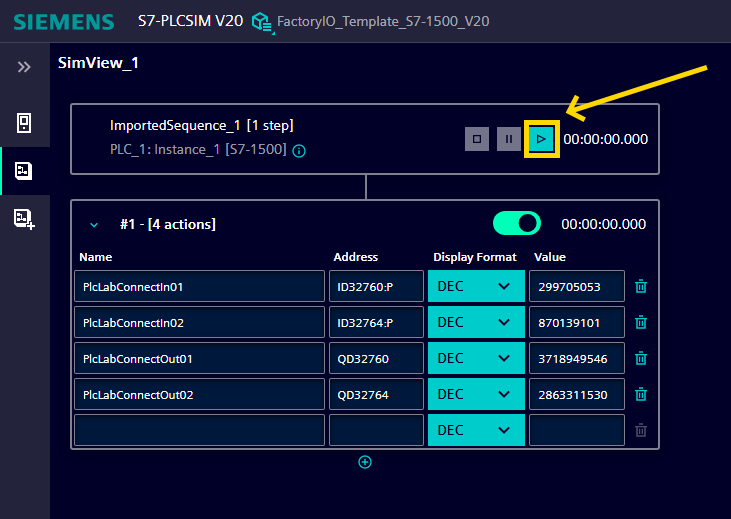Start playing ImportedSequence_1
The height and width of the screenshot is (519, 731).
tap(541, 139)
